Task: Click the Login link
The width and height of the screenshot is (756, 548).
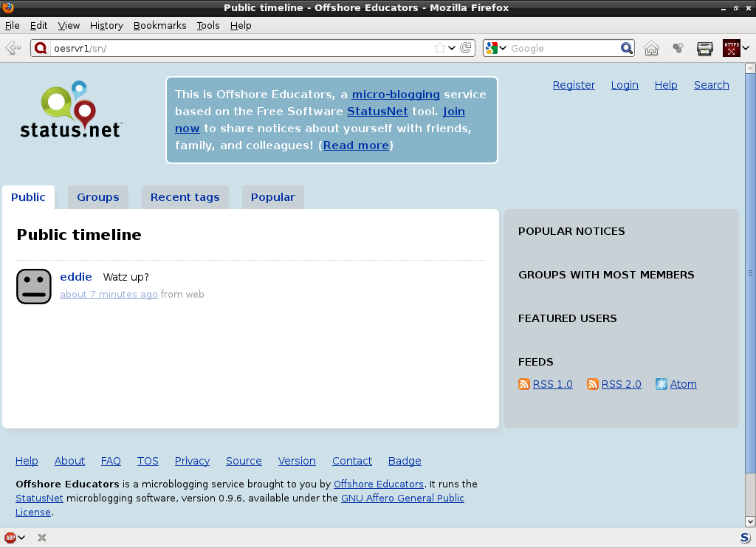Action: point(625,85)
